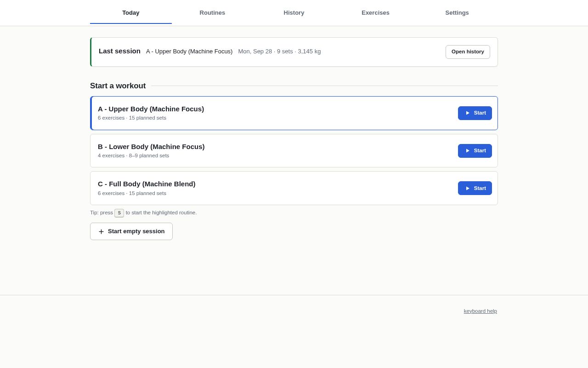Viewport: 588px width, 368px height.
Task: Start the A - Upper Body routine
Action: click(475, 113)
